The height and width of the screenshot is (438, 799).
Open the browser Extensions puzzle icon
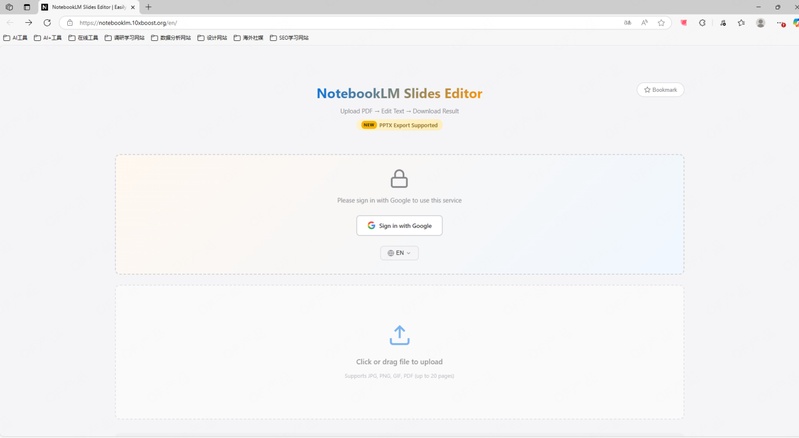(x=702, y=22)
